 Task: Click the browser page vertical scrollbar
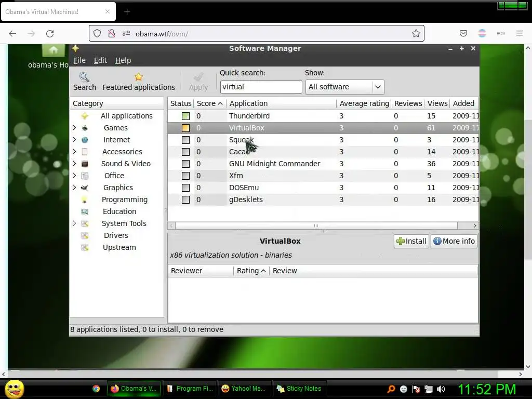[x=528, y=189]
